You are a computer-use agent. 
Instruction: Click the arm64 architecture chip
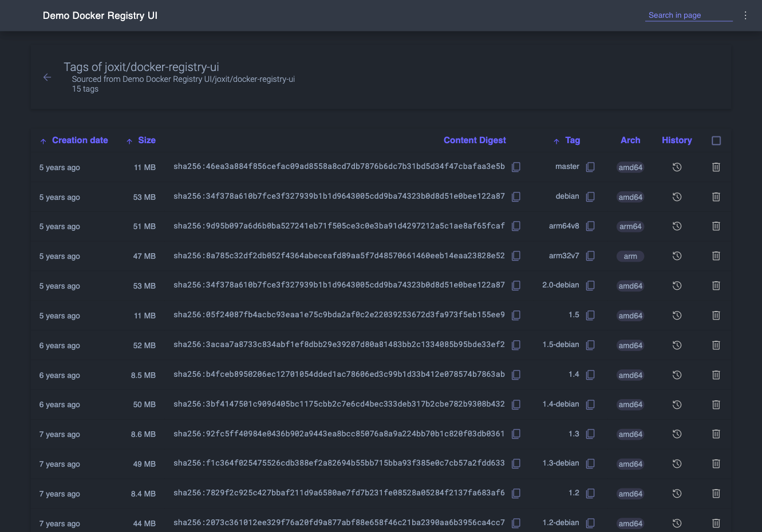[x=630, y=227]
